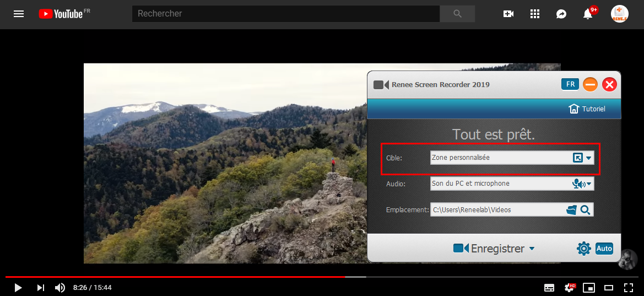Switch language with the FR button
644x296 pixels.
(x=570, y=84)
